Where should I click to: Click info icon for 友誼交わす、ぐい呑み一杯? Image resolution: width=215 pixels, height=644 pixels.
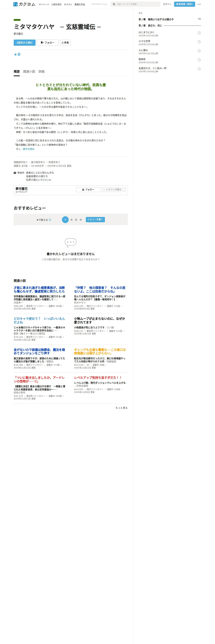(199, 69)
